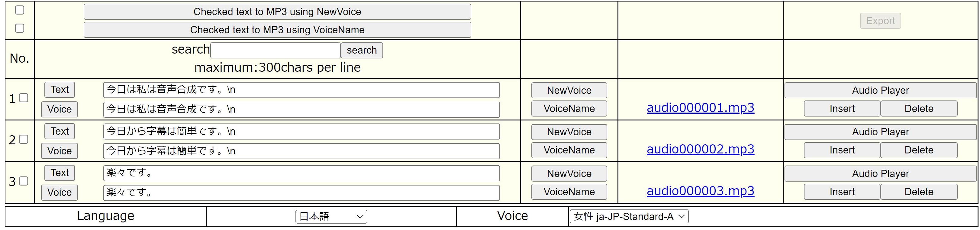Focus the search text field
Image resolution: width=980 pixels, height=230 pixels.
(x=276, y=50)
